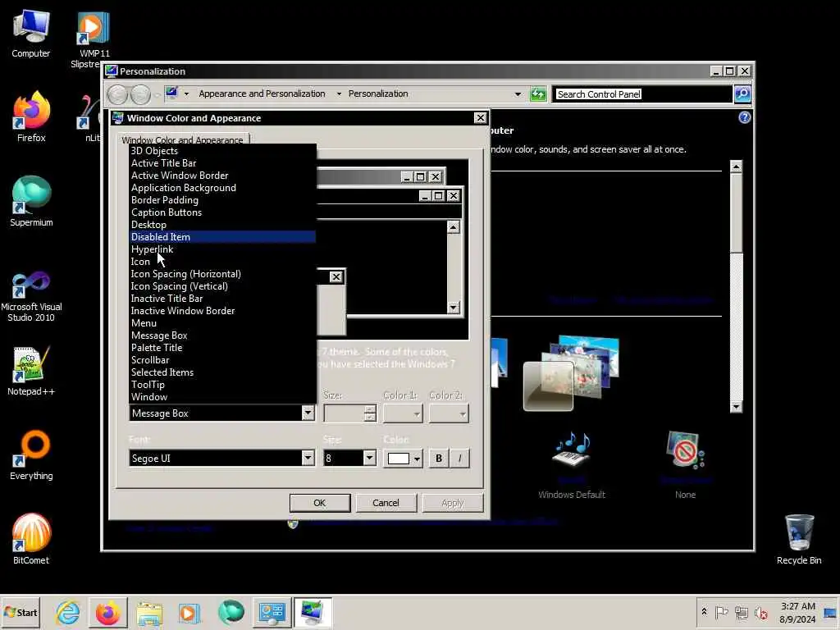Cancel the Window Color and Appearance dialog

click(386, 503)
